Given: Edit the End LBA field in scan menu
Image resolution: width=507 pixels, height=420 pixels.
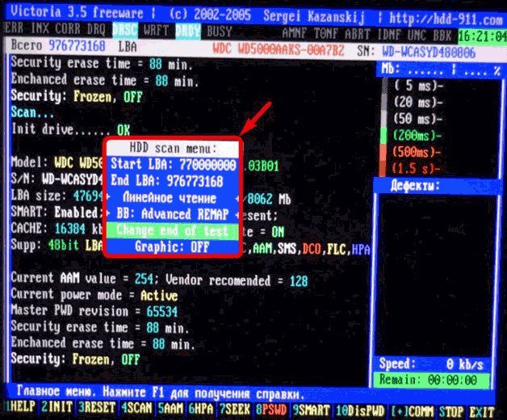Looking at the screenshot, I should (173, 181).
